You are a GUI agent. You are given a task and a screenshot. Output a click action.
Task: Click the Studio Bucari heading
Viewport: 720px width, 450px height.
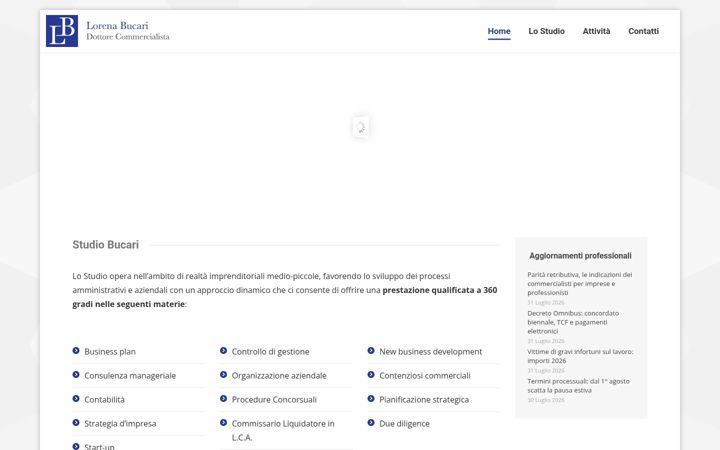pyautogui.click(x=106, y=245)
